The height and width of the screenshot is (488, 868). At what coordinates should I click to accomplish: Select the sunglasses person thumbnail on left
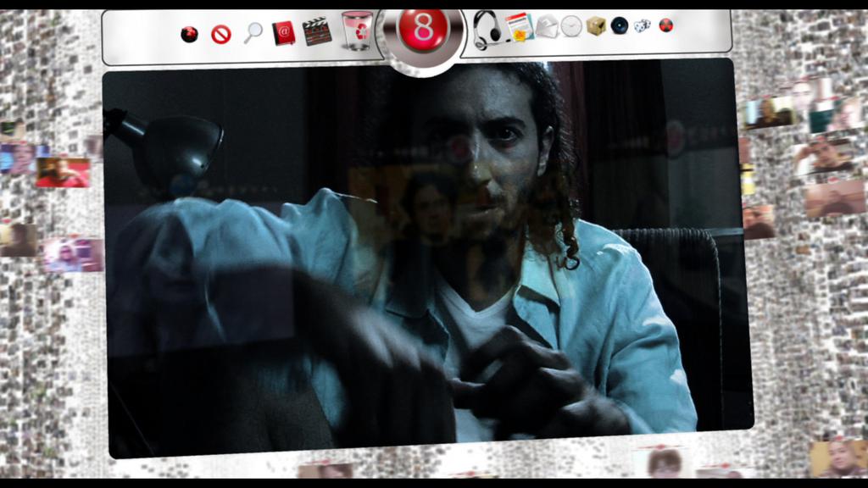pyautogui.click(x=68, y=254)
